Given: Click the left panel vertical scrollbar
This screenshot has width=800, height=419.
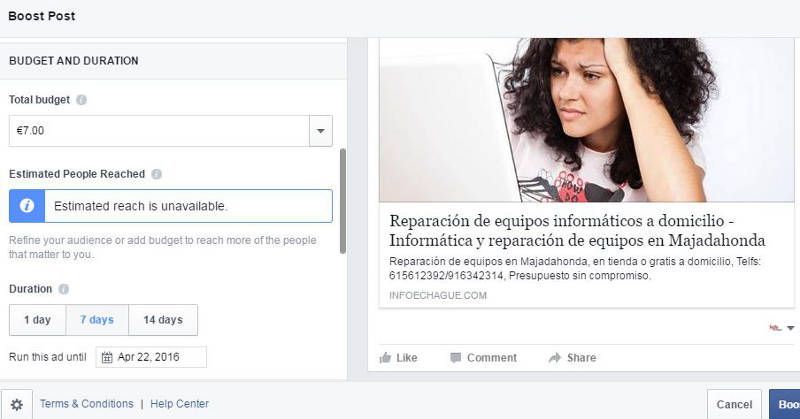Looking at the screenshot, I should point(343,201).
